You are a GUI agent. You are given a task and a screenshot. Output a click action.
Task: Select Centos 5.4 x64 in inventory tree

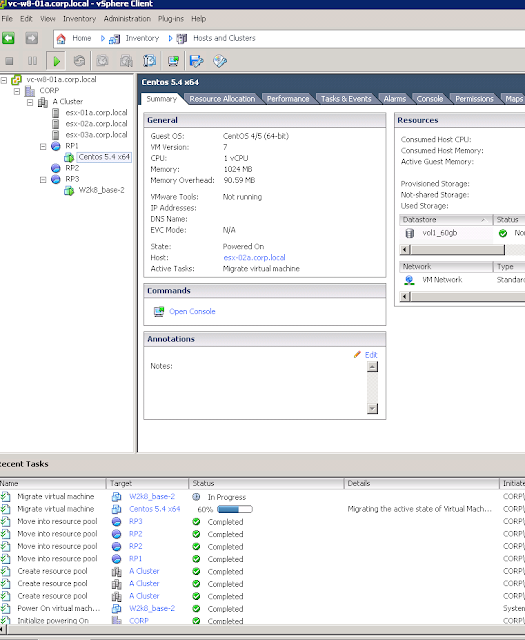pos(104,157)
